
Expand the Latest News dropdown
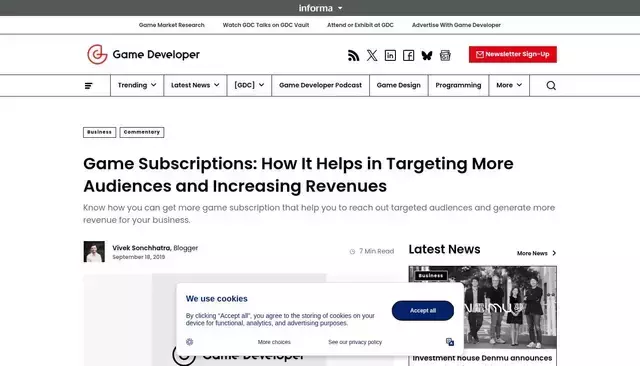(x=195, y=85)
